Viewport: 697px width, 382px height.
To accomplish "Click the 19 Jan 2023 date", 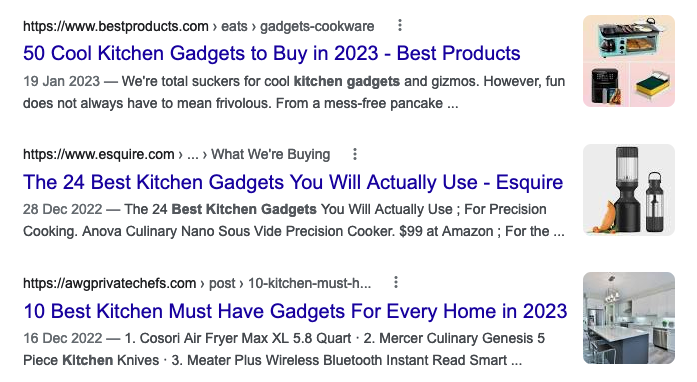I will click(x=61, y=81).
